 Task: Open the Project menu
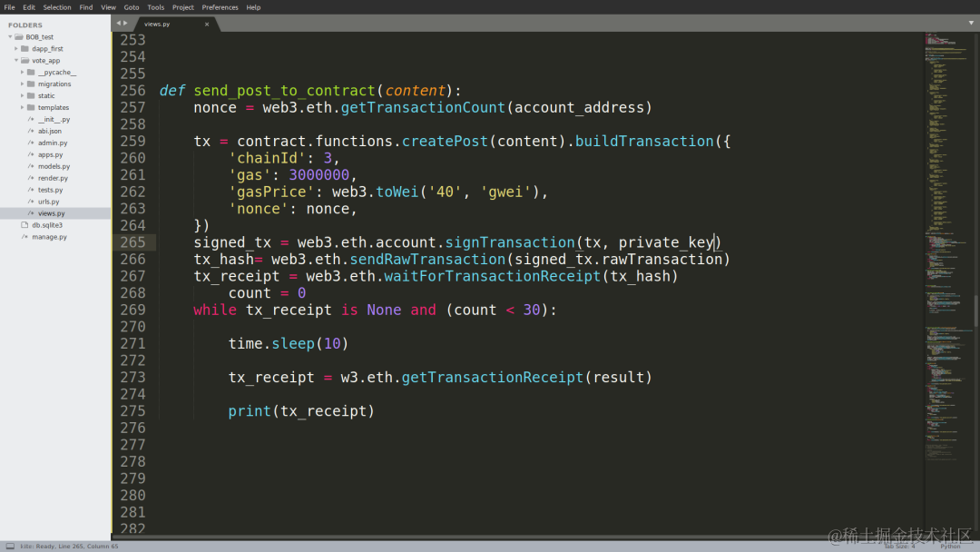click(x=183, y=7)
